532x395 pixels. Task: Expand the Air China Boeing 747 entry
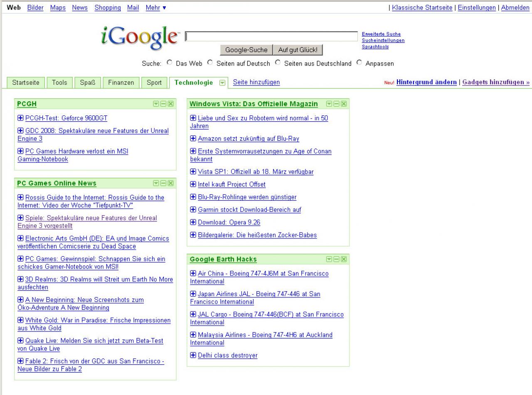click(193, 273)
